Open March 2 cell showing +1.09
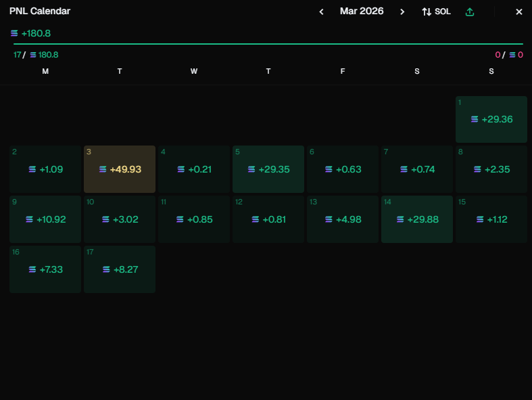 coord(45,169)
